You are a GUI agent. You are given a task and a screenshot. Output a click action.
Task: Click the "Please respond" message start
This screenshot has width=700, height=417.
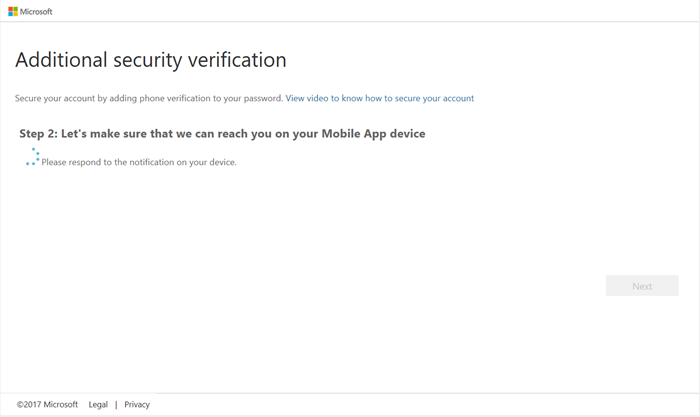(70, 162)
